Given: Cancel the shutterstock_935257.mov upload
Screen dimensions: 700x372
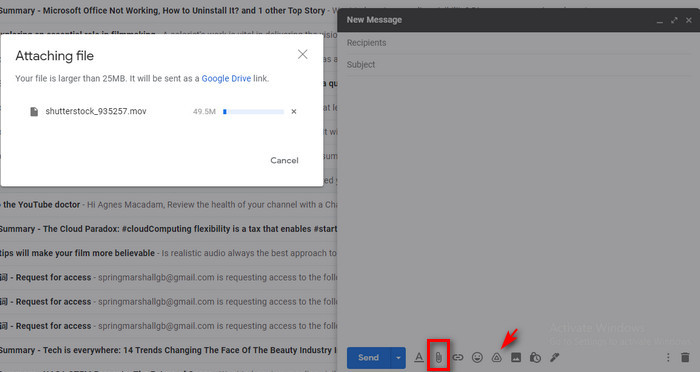Looking at the screenshot, I should (x=294, y=112).
